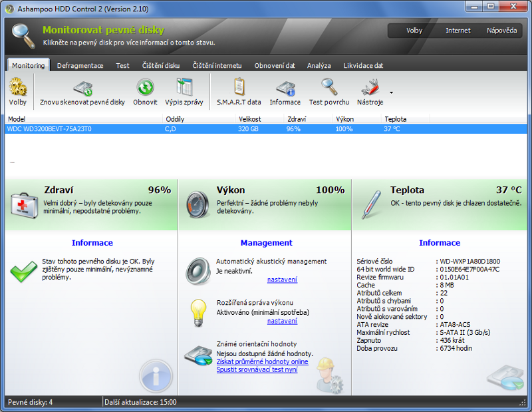Sort the list by Teplota column header
Screen dimensions: 532x412
(x=395, y=119)
